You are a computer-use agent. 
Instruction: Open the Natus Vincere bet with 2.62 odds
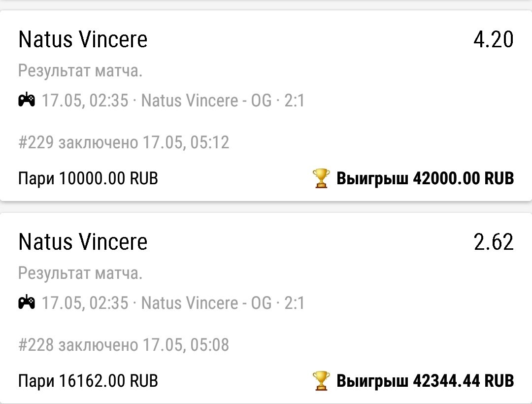[x=83, y=242]
